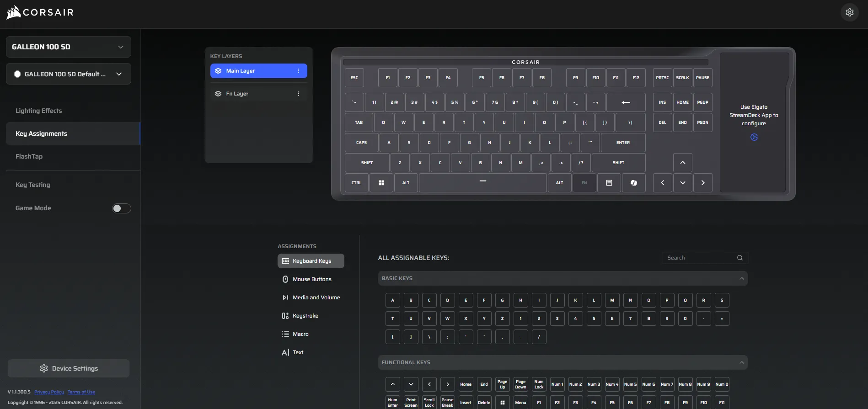The width and height of the screenshot is (868, 409).
Task: Select the DEL key on keyboard preview
Action: 662,122
